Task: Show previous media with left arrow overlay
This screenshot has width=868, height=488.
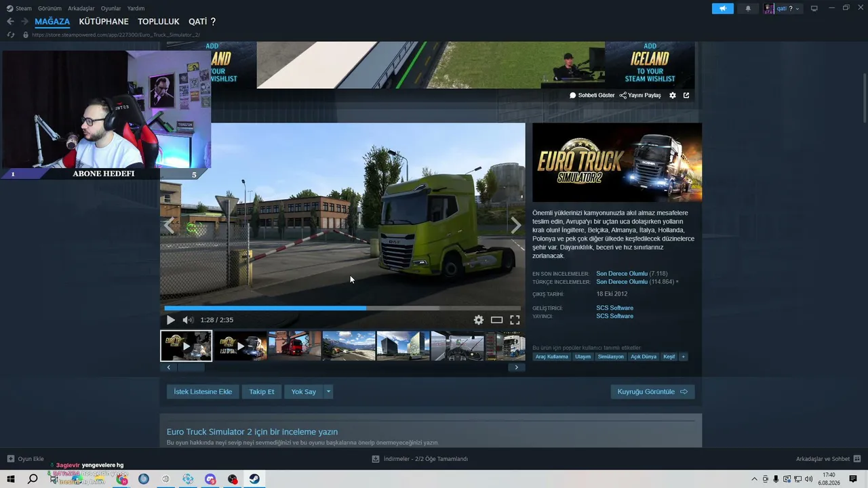Action: [x=170, y=226]
